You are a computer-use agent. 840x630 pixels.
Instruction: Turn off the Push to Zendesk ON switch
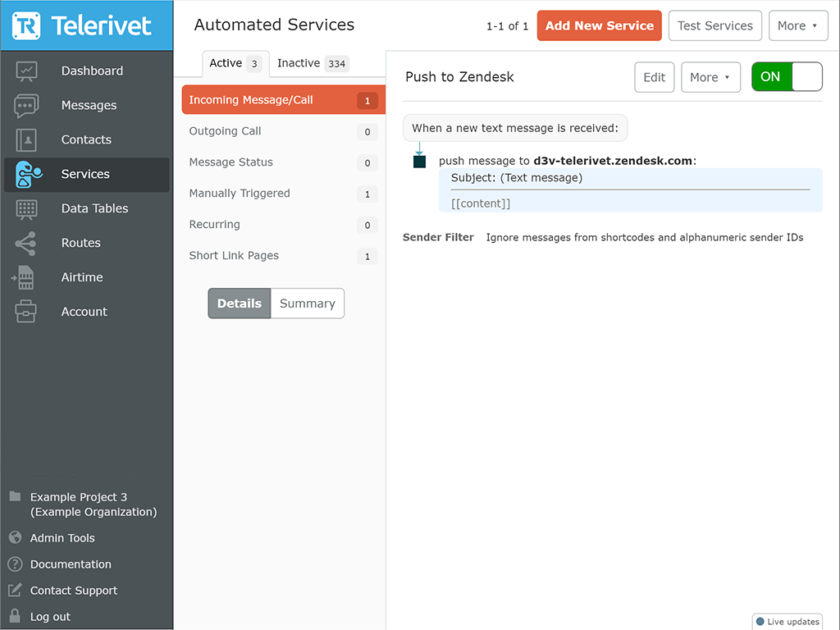786,77
